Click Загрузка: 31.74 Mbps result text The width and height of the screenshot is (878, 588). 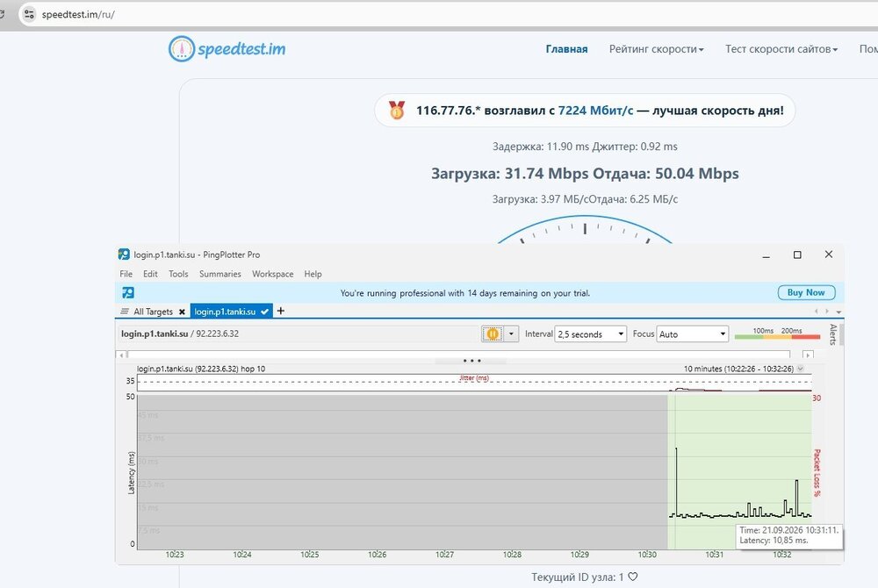[509, 174]
